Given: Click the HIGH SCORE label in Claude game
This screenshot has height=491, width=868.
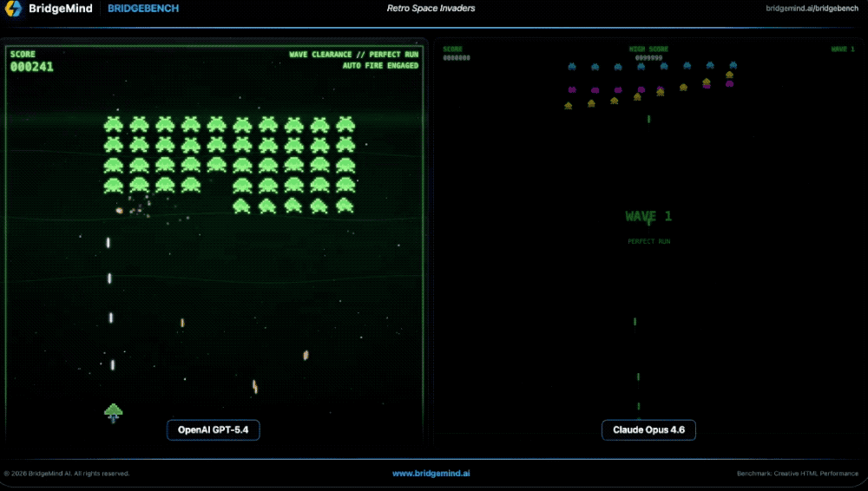Looking at the screenshot, I should tap(648, 49).
